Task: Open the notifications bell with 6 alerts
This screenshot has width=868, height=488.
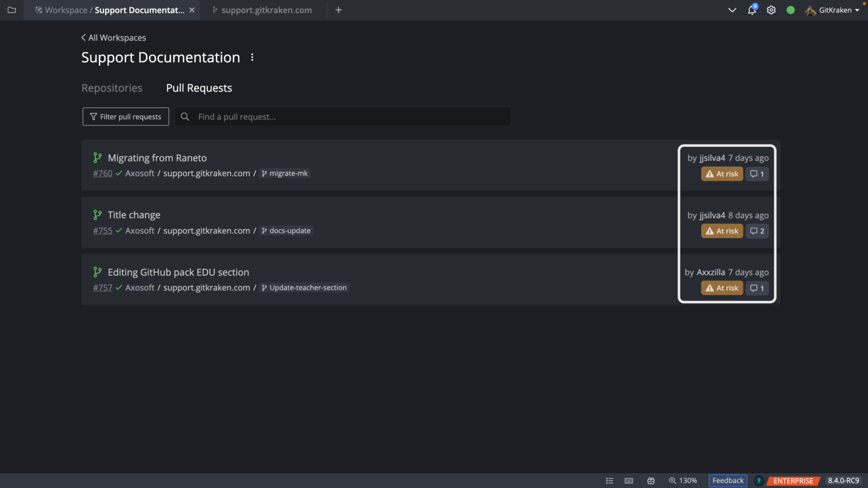Action: pyautogui.click(x=752, y=10)
